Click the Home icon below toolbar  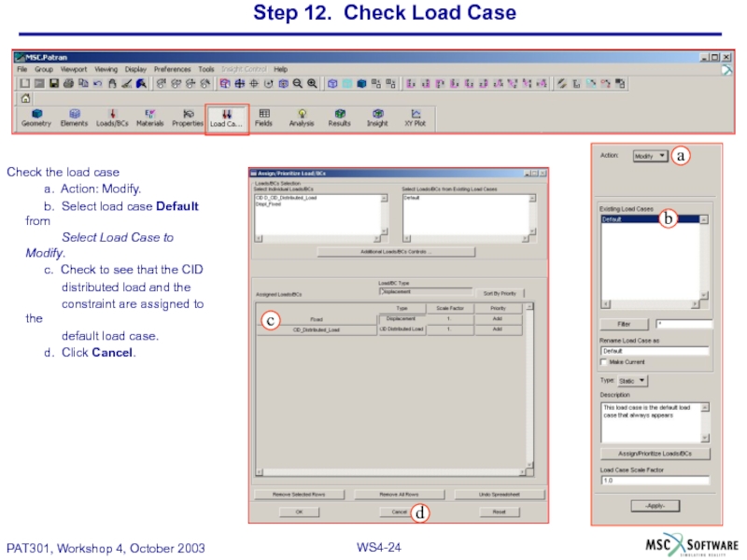(x=25, y=99)
